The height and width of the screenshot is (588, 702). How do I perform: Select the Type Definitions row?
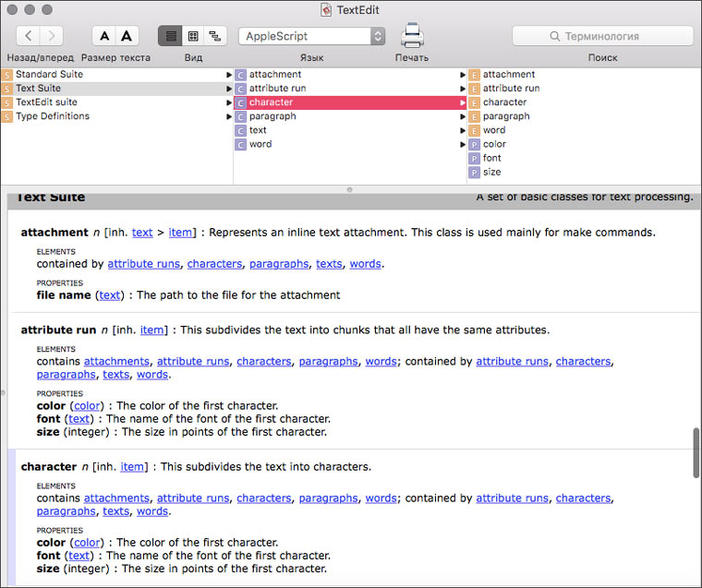click(116, 116)
